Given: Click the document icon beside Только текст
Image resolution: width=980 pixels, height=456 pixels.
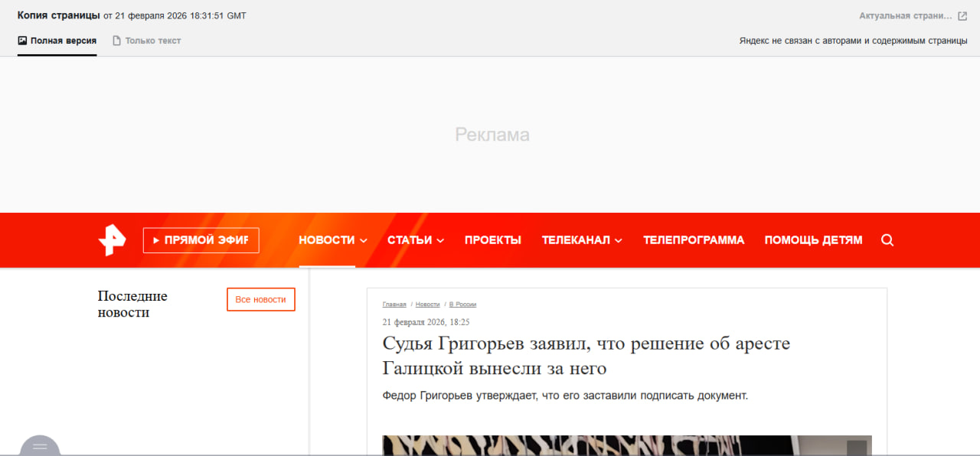Looking at the screenshot, I should click(117, 41).
